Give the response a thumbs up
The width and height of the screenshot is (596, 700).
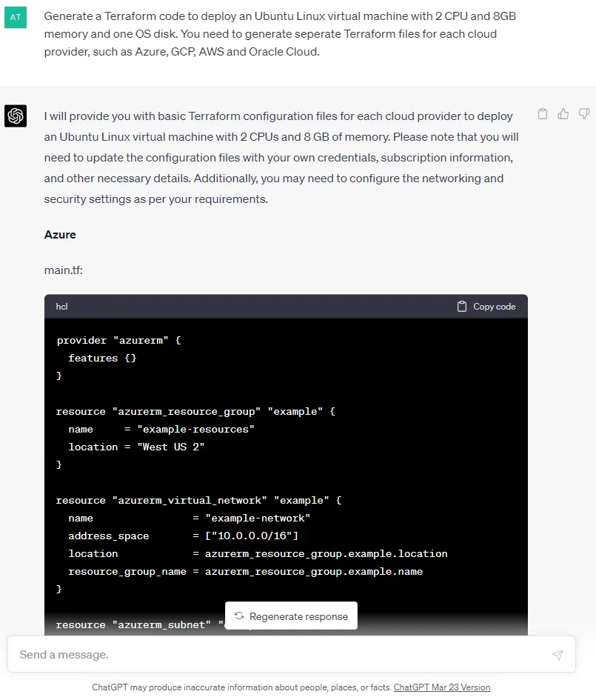(563, 114)
